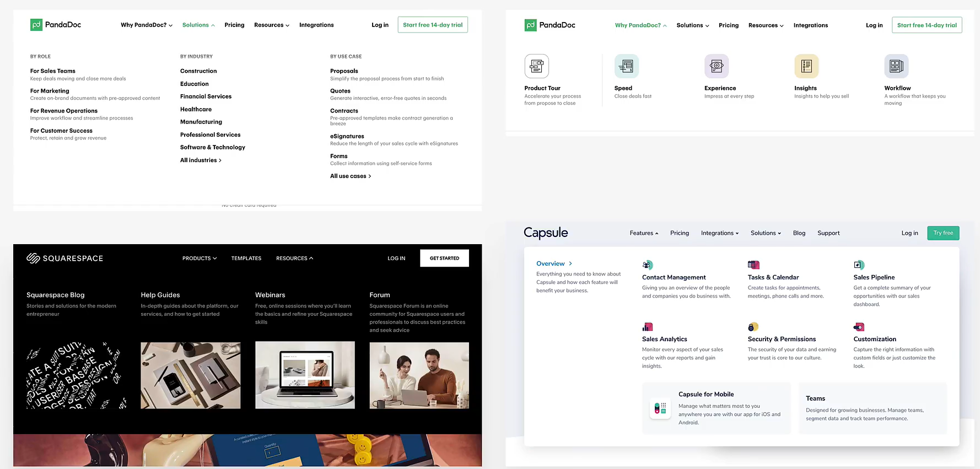The image size is (980, 469).
Task: Select the Experience eye icon
Action: click(717, 66)
